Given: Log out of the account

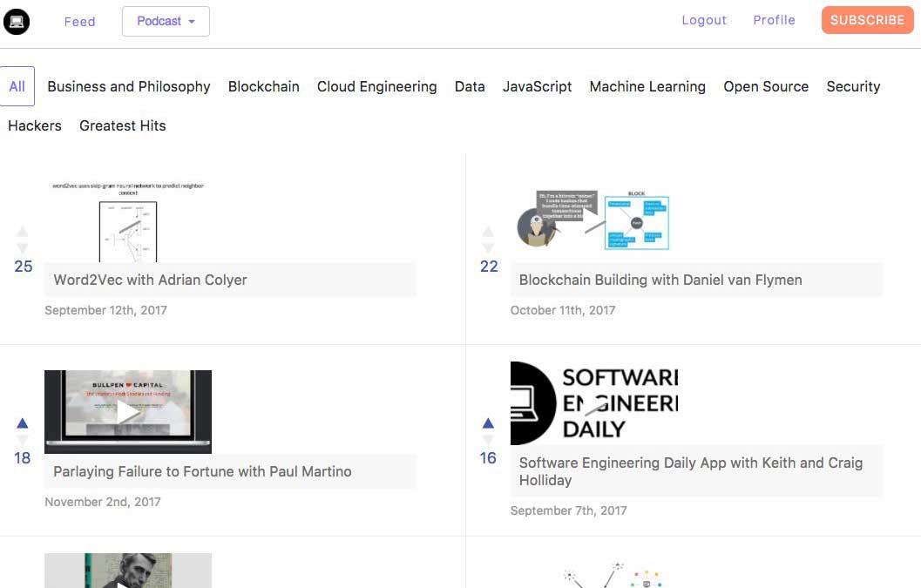Looking at the screenshot, I should pyautogui.click(x=704, y=20).
